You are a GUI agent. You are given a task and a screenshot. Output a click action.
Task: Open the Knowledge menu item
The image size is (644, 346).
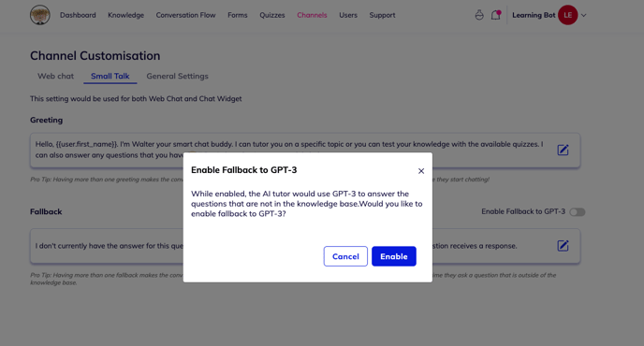pyautogui.click(x=125, y=15)
